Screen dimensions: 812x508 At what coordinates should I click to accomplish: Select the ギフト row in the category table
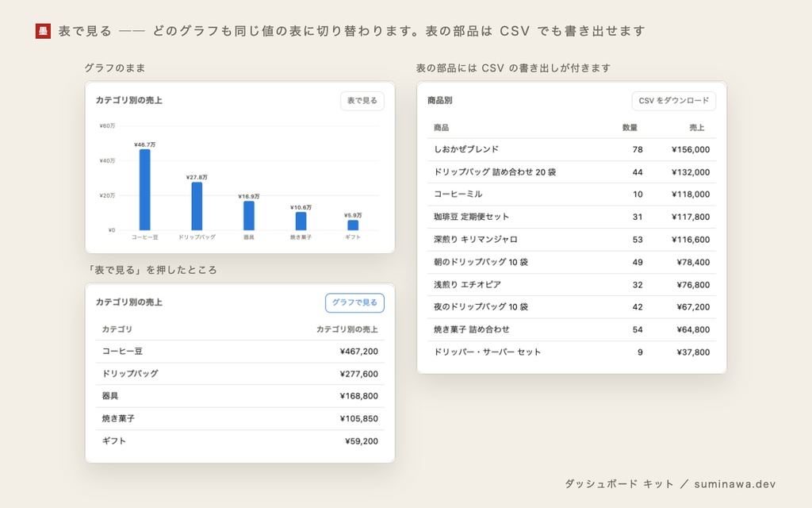click(x=239, y=441)
